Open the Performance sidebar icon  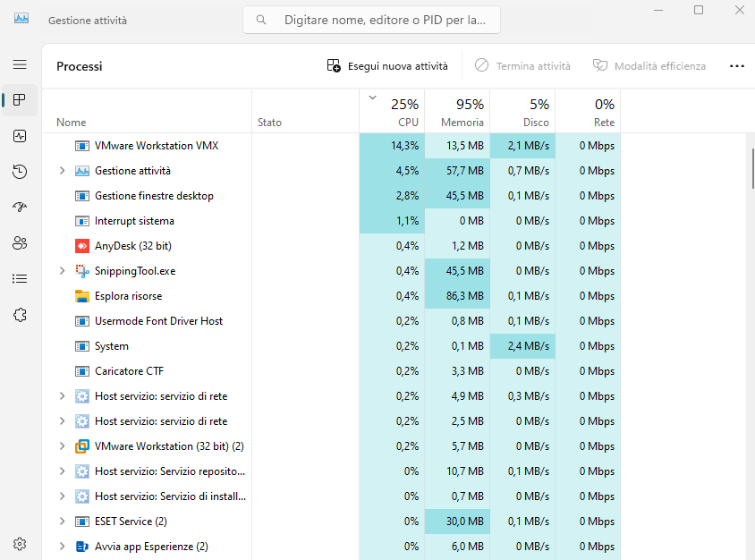(20, 136)
